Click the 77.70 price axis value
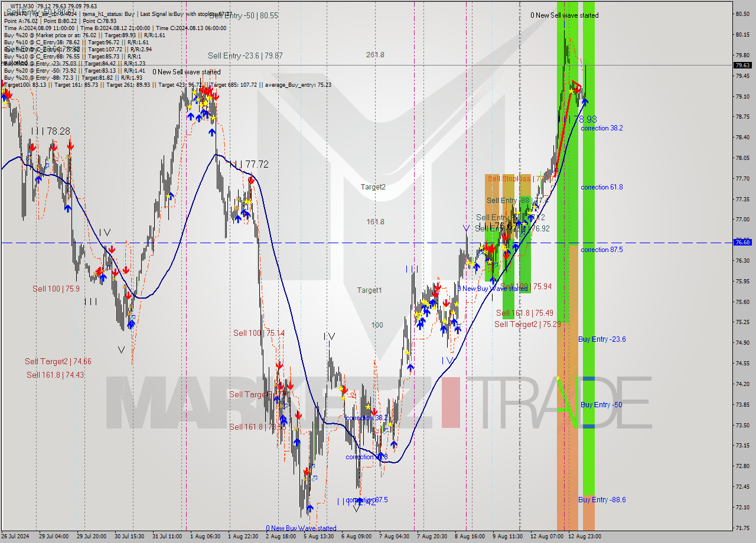 (743, 178)
